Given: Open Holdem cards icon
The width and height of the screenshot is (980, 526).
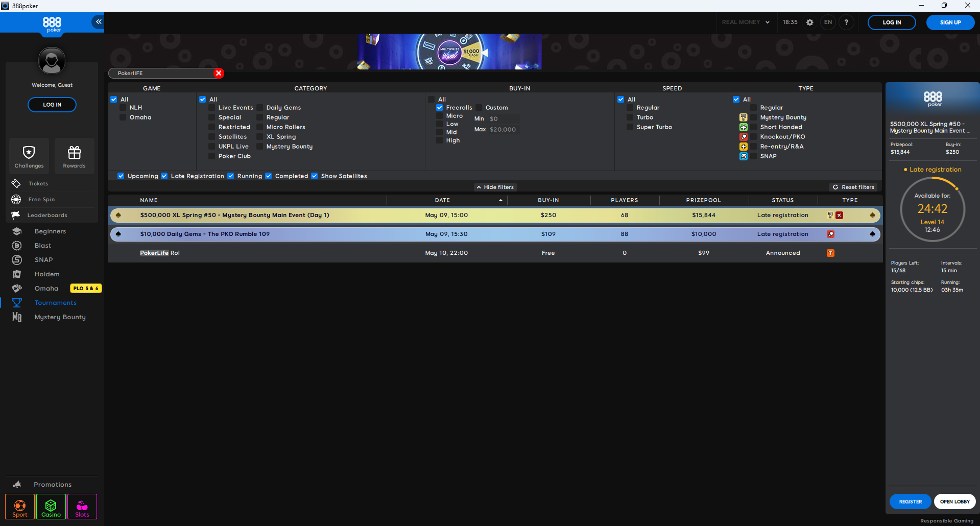Looking at the screenshot, I should pos(17,274).
